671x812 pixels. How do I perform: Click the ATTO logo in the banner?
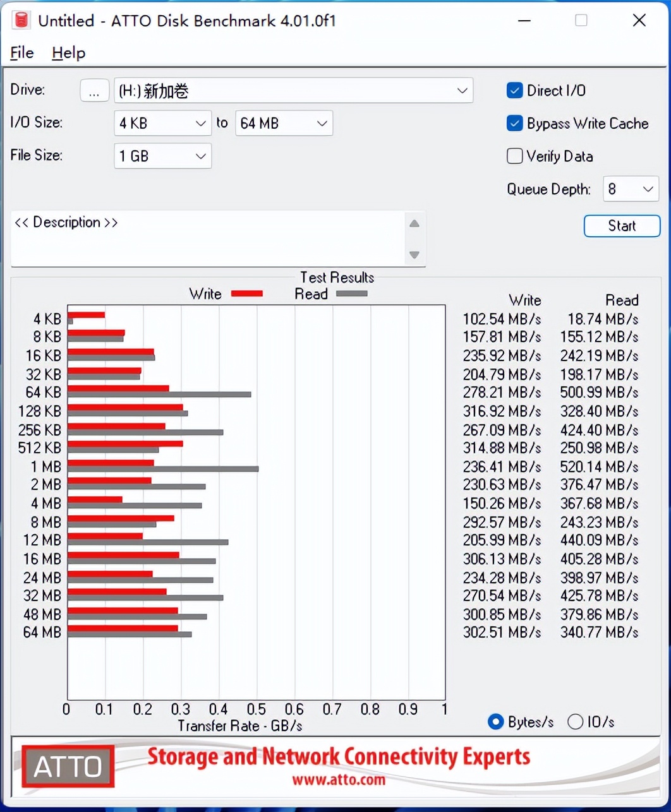pos(68,767)
